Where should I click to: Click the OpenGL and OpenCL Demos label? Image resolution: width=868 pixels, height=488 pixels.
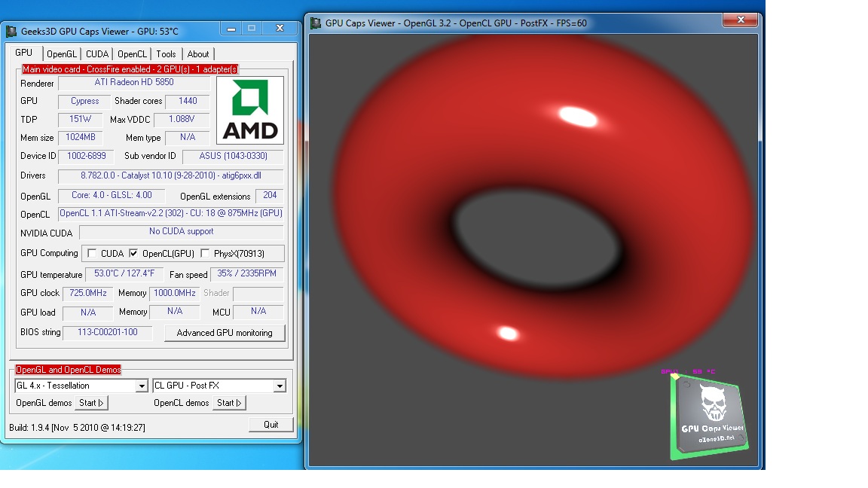pos(68,370)
